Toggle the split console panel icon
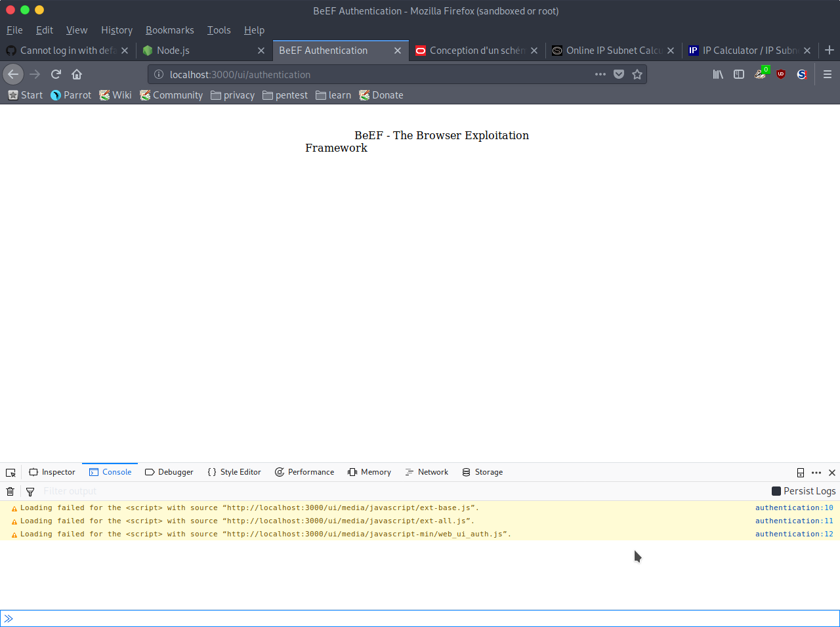Viewport: 840px width, 627px height. tap(801, 472)
